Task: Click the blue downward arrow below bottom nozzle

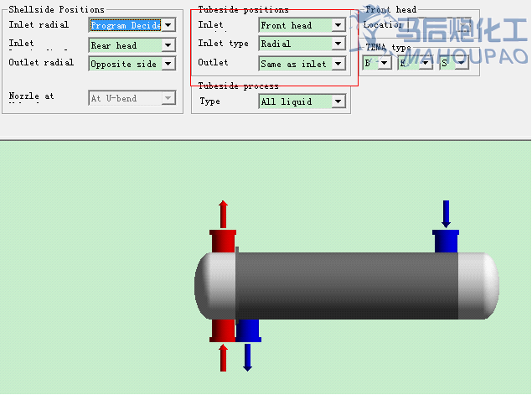Action: pyautogui.click(x=247, y=356)
